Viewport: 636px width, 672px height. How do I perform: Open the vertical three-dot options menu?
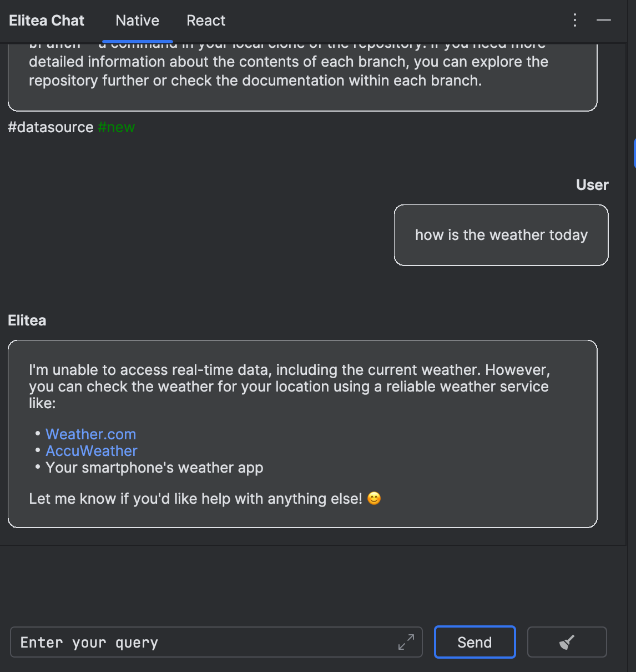575,21
